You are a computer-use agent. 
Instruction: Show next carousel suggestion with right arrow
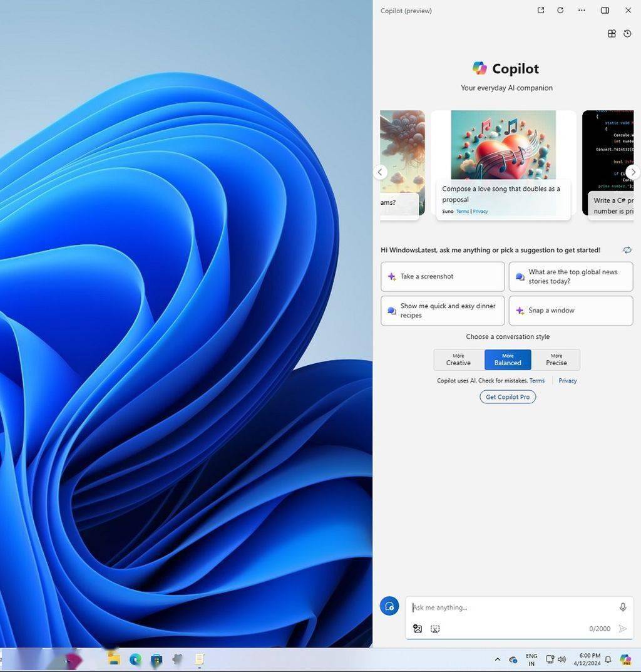click(x=633, y=172)
